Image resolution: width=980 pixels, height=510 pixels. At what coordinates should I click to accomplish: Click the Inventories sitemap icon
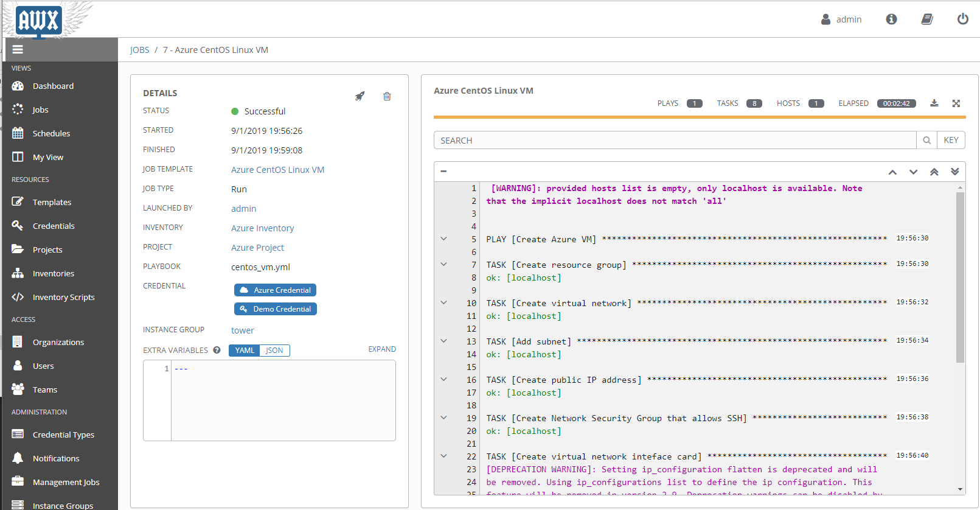click(18, 273)
